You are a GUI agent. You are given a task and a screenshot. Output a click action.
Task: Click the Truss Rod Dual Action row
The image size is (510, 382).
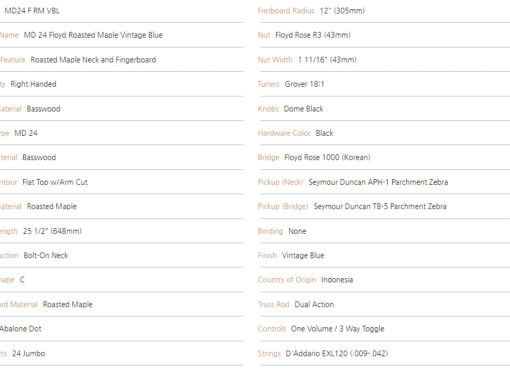[383, 304]
